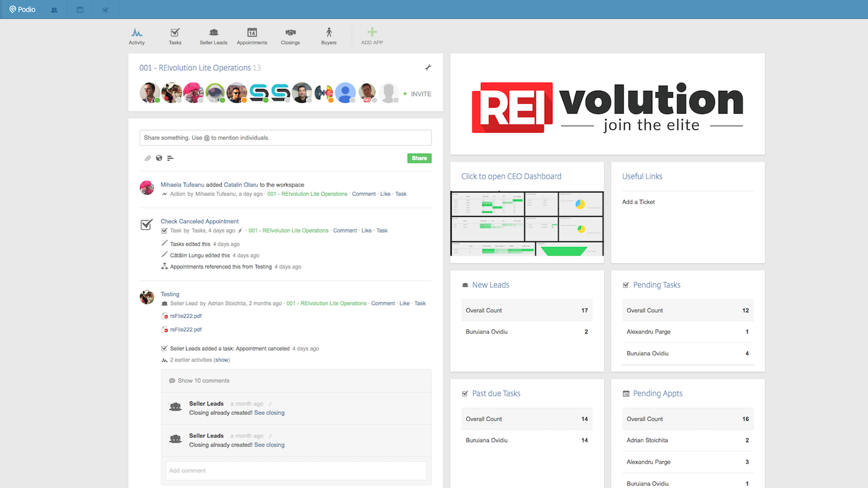868x488 pixels.
Task: Click the avatar beside the Mihaela Tufeanu post
Action: point(146,187)
